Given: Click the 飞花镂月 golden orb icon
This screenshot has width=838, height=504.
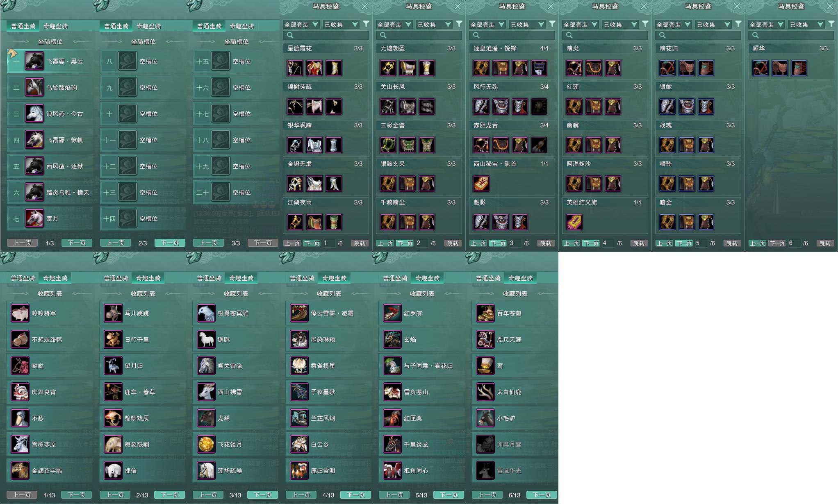Looking at the screenshot, I should pos(206,444).
